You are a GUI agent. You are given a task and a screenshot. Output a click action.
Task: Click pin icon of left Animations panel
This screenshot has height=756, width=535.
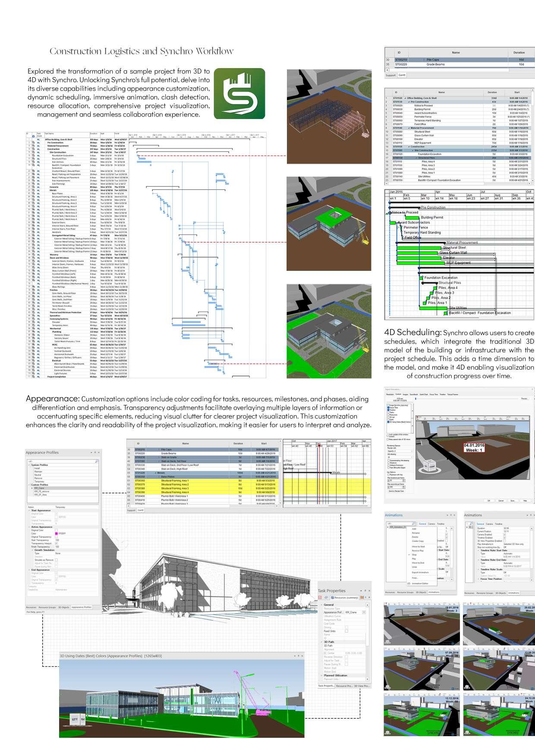pyautogui.click(x=451, y=515)
